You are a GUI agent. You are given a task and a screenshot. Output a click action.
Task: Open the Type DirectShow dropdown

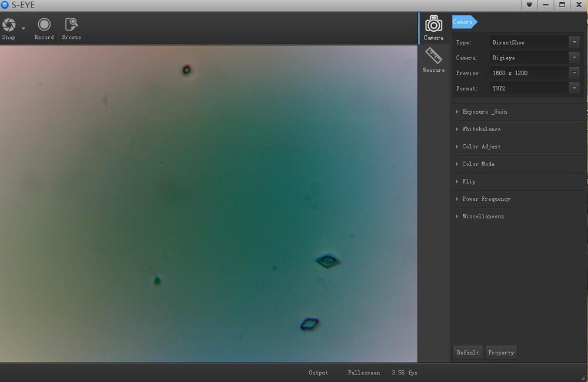(x=574, y=42)
